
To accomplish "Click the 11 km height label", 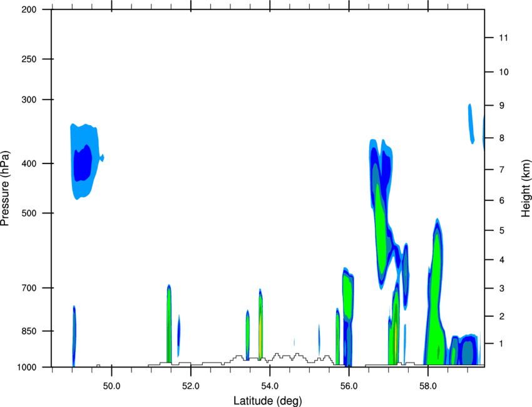I will point(503,38).
